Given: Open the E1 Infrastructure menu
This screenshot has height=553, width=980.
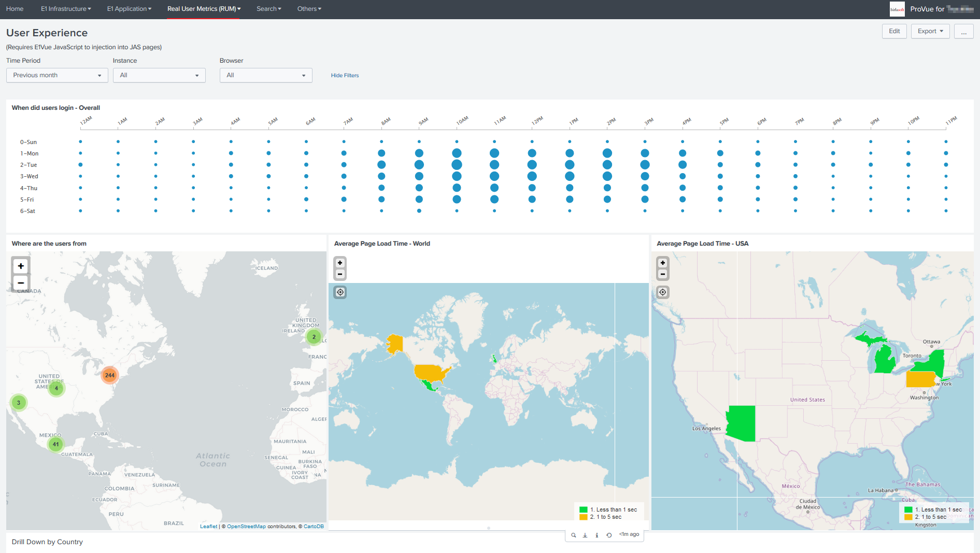Looking at the screenshot, I should pos(66,9).
